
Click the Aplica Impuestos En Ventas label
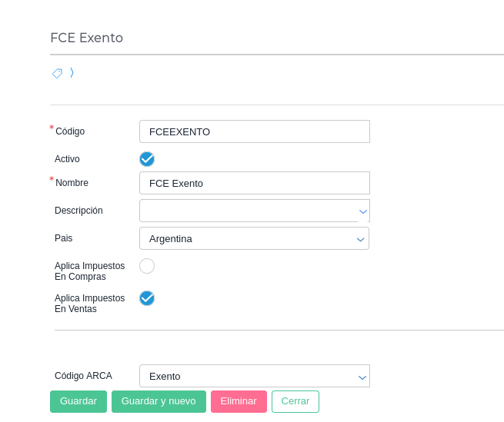(x=89, y=303)
